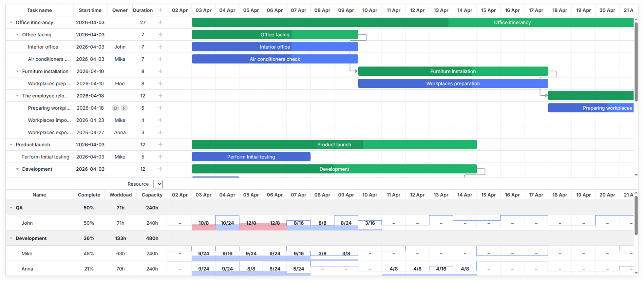Click the 2026-04-23 start time cell
This screenshot has width=644, height=283.
(x=90, y=120)
